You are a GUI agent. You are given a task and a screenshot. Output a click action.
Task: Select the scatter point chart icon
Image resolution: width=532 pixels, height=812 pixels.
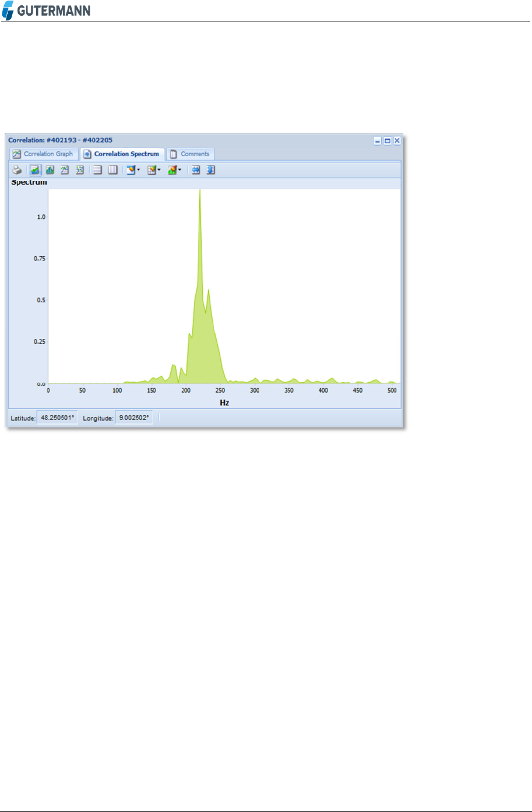(80, 170)
